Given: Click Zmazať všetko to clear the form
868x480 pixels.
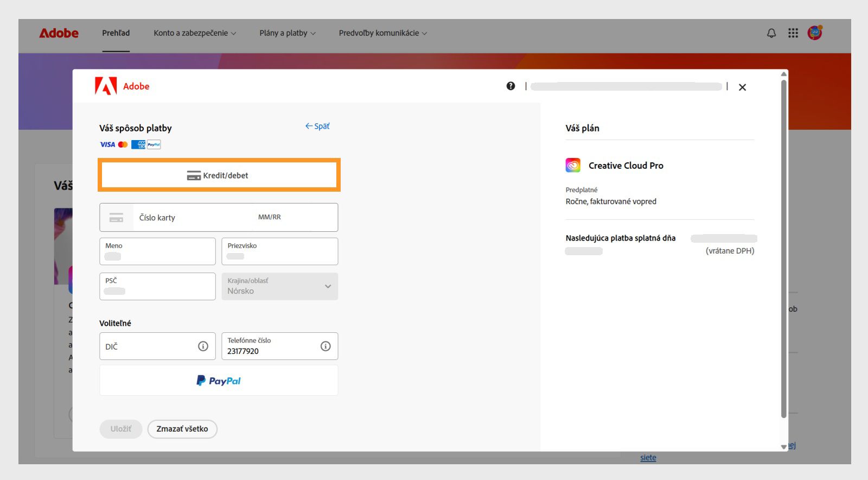Looking at the screenshot, I should click(182, 429).
